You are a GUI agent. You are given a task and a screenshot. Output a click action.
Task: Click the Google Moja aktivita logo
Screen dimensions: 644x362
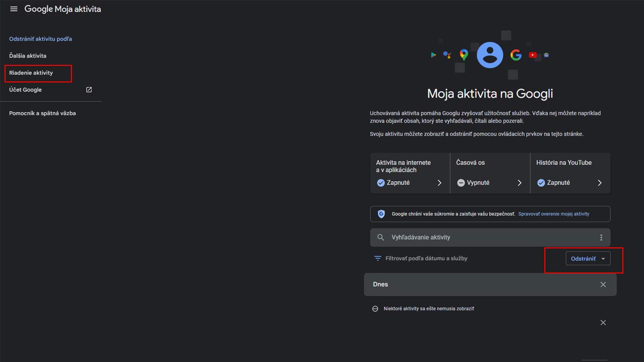pos(62,9)
